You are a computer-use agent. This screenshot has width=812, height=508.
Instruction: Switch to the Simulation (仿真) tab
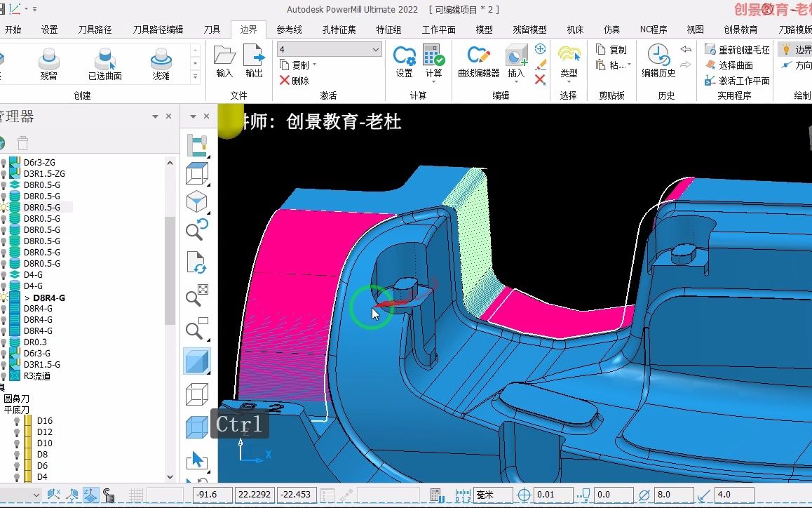pyautogui.click(x=611, y=29)
